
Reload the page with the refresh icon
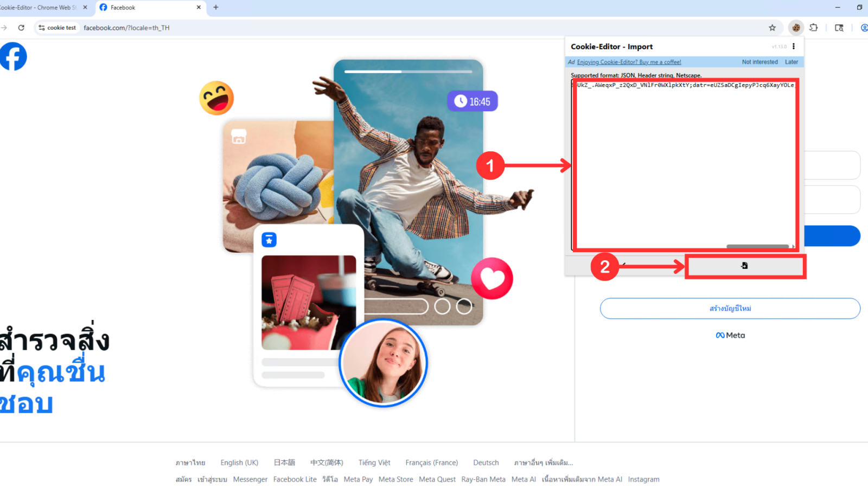tap(21, 28)
